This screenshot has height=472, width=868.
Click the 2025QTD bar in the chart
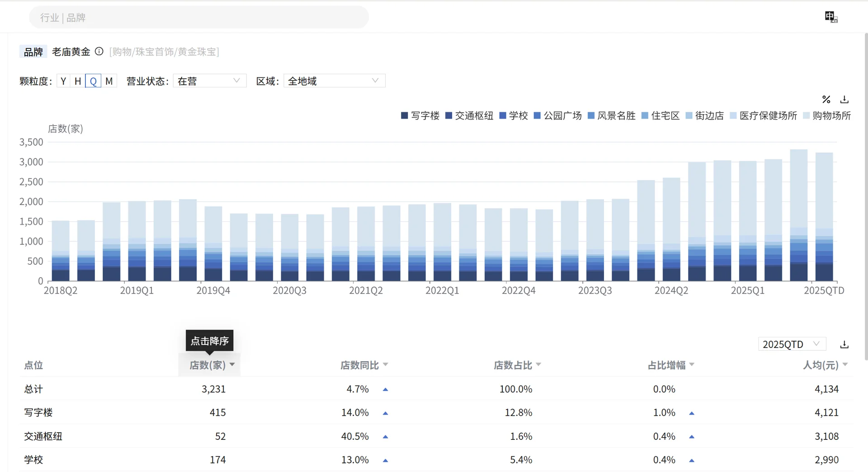(x=824, y=217)
